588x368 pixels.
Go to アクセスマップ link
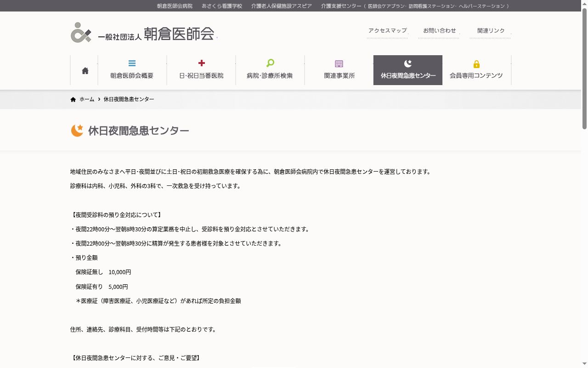point(387,30)
